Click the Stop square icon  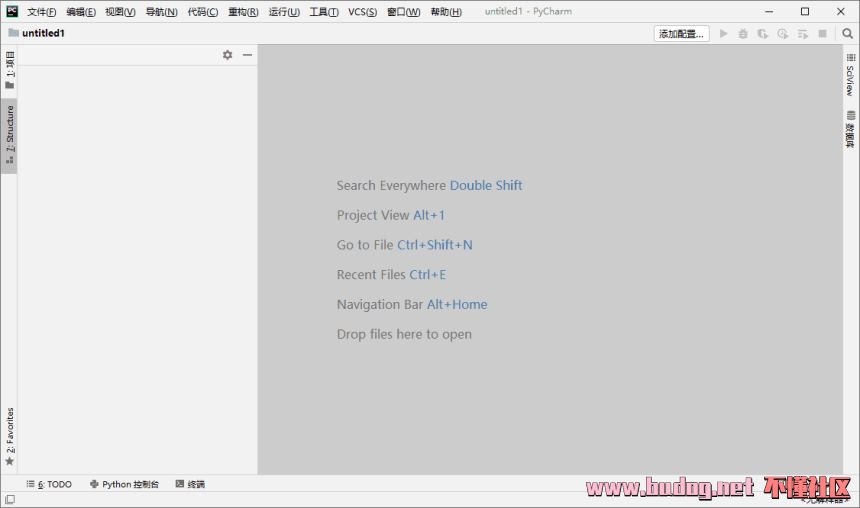822,34
